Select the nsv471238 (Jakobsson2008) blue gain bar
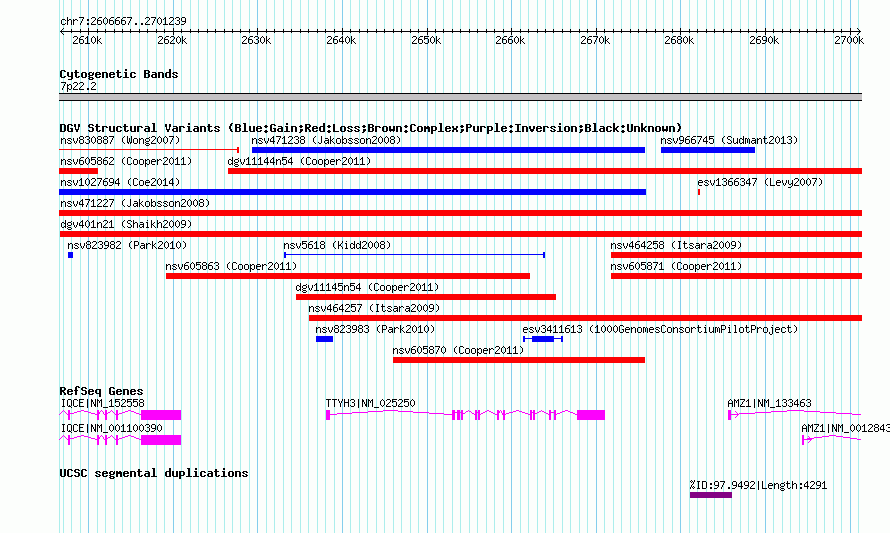 448,150
